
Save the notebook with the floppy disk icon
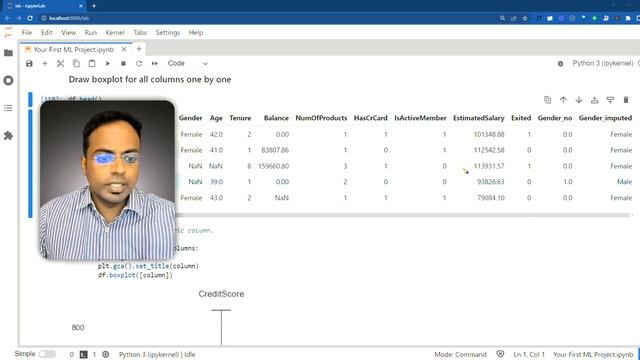point(29,64)
